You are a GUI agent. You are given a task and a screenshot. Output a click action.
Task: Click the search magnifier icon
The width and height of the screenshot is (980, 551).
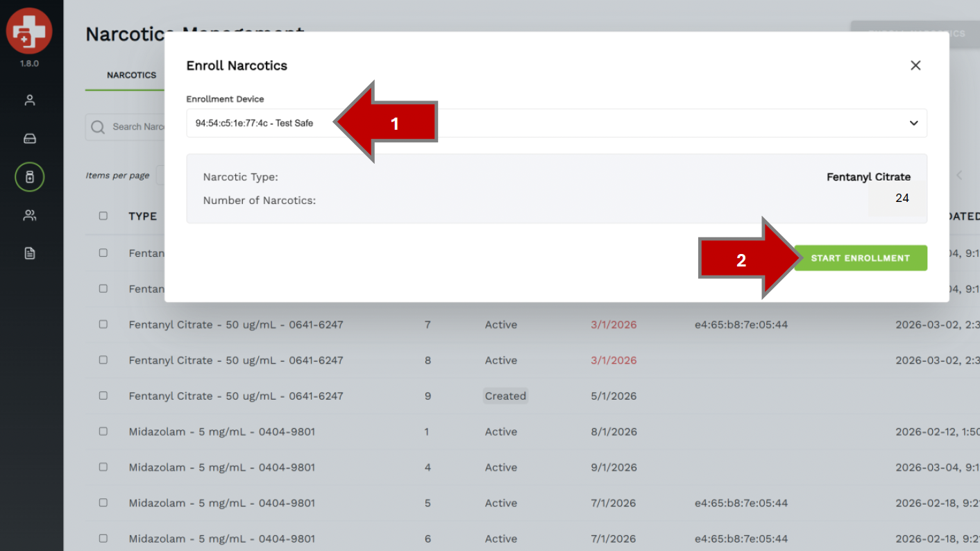(x=99, y=127)
